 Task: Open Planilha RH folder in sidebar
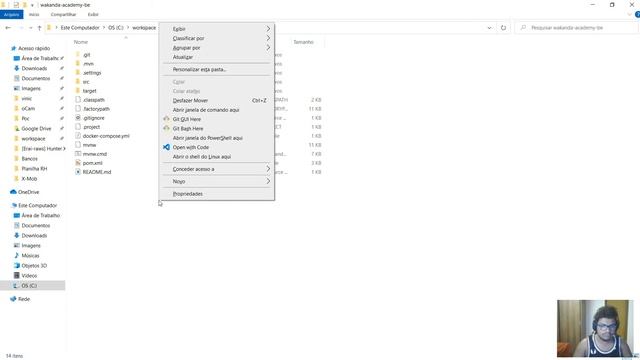point(34,169)
